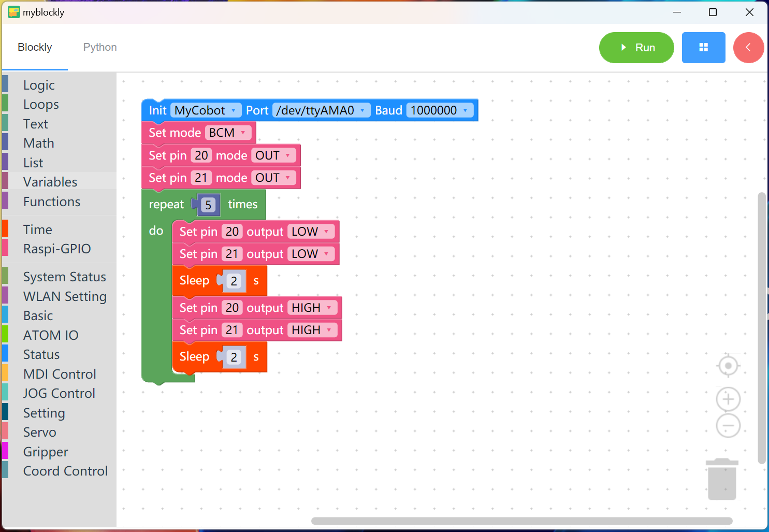Open the System Status category
This screenshot has width=769, height=532.
[59, 277]
